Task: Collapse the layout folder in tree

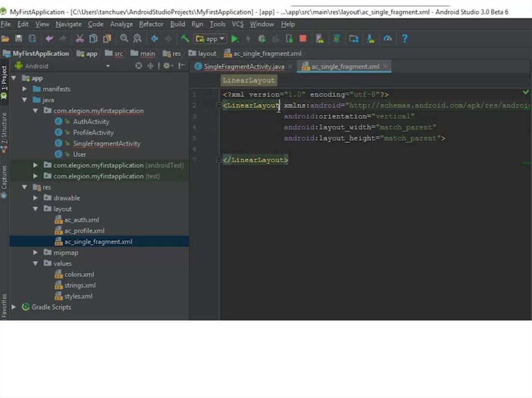Action: click(x=36, y=209)
